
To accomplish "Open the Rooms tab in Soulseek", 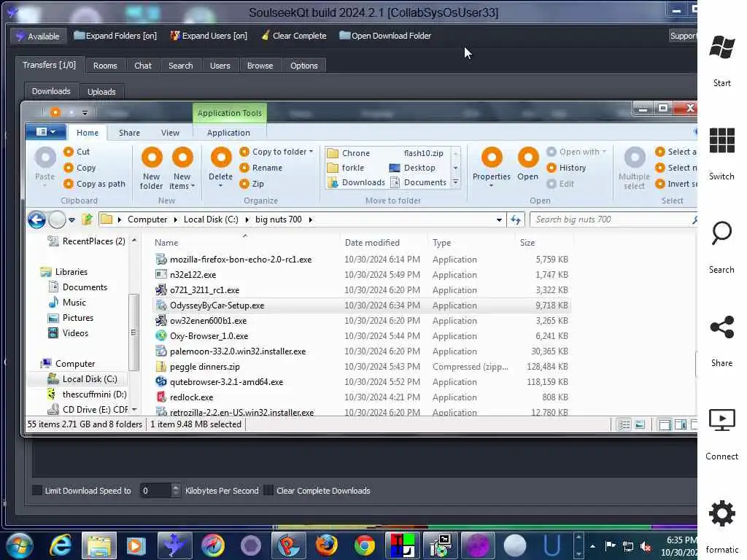I will (105, 66).
